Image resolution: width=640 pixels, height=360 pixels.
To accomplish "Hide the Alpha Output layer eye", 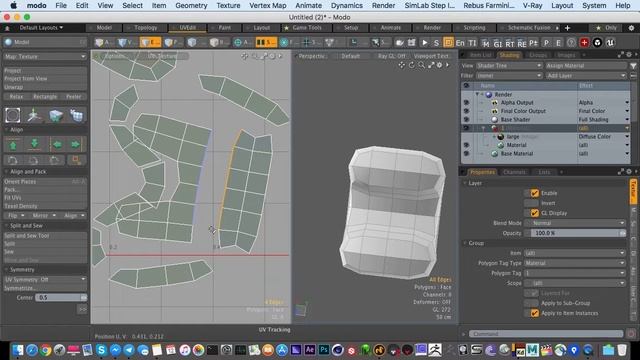I will coord(466,102).
